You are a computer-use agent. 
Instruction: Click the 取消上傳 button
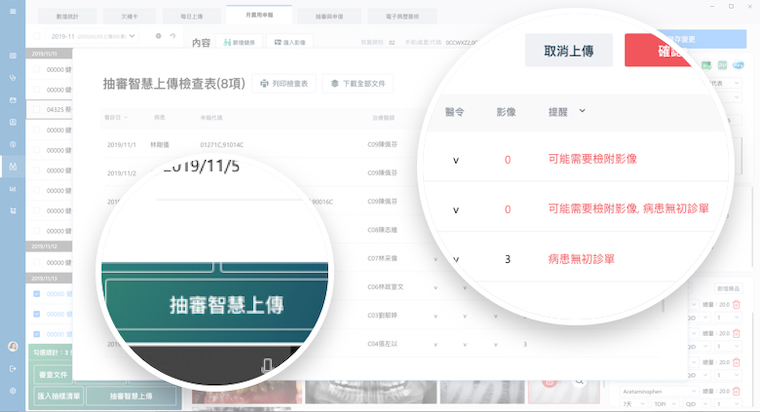click(568, 50)
